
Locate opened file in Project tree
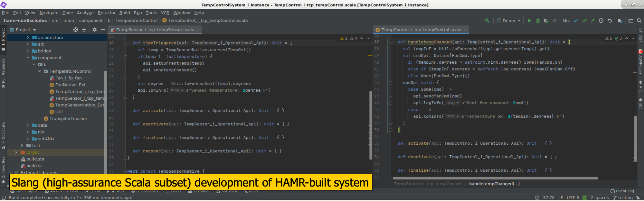pyautogui.click(x=76, y=30)
